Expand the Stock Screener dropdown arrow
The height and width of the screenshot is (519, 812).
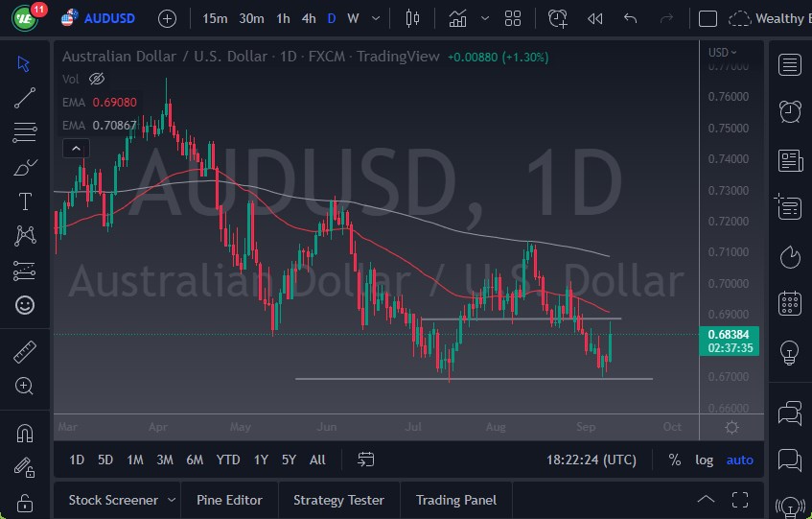[172, 501]
